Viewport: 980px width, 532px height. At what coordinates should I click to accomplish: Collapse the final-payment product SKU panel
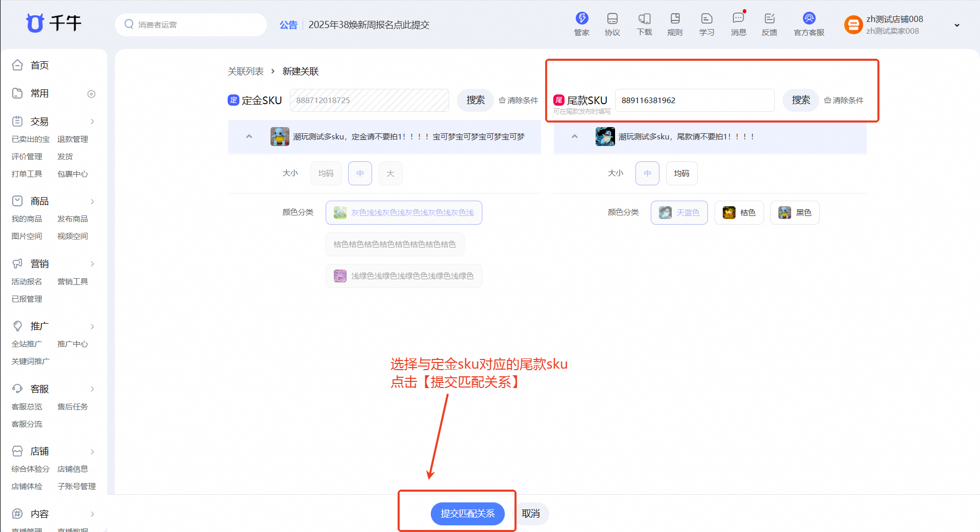point(575,136)
